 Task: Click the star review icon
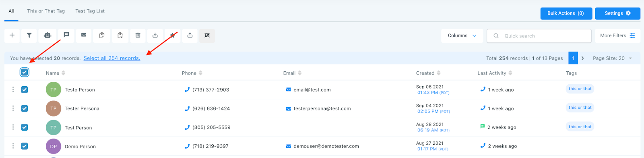click(x=172, y=35)
